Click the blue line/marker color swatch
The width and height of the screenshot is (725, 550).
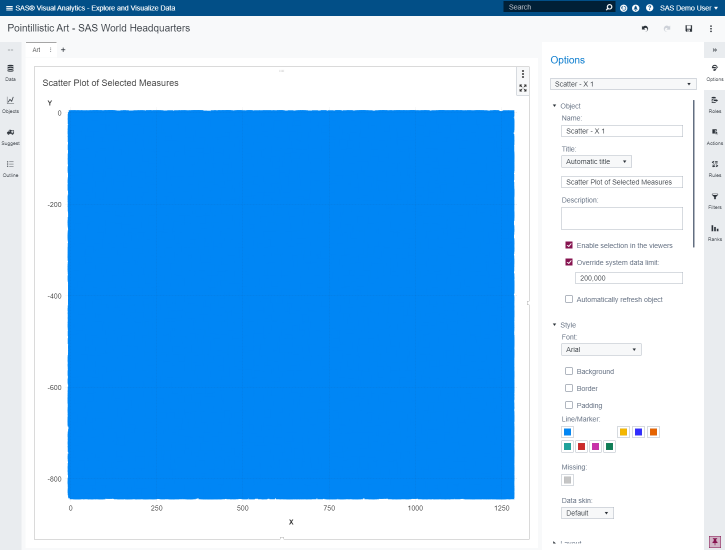pyautogui.click(x=567, y=432)
